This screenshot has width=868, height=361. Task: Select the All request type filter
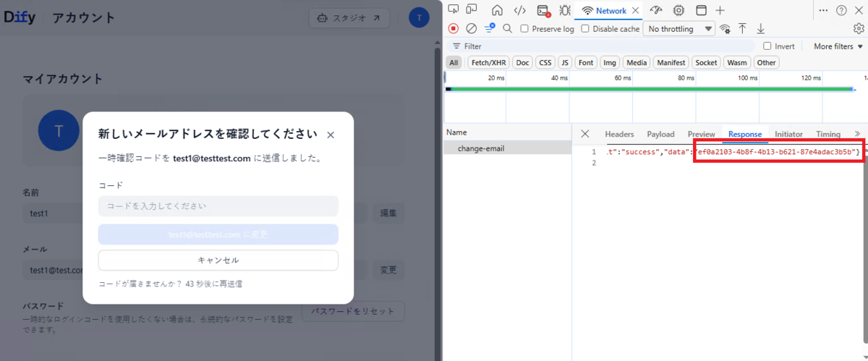click(454, 63)
